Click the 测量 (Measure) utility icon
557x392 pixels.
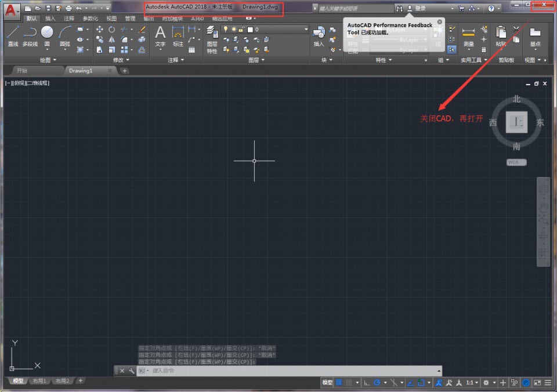click(x=468, y=35)
